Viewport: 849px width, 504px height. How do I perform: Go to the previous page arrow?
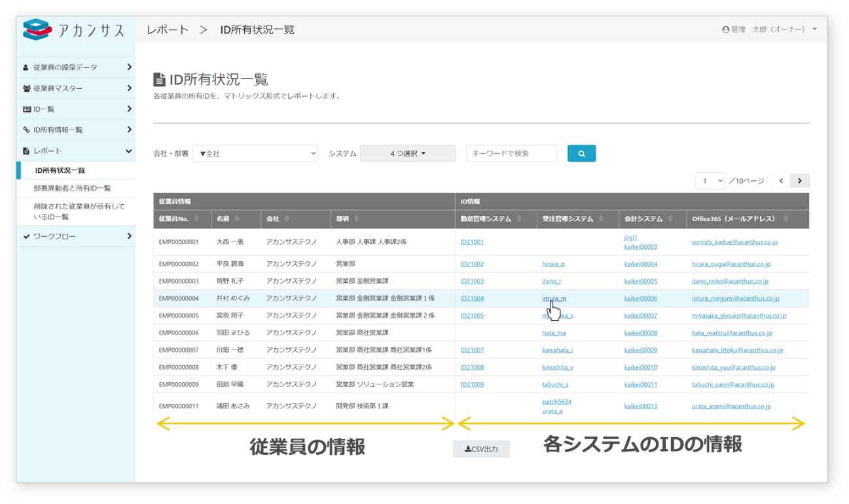point(781,181)
